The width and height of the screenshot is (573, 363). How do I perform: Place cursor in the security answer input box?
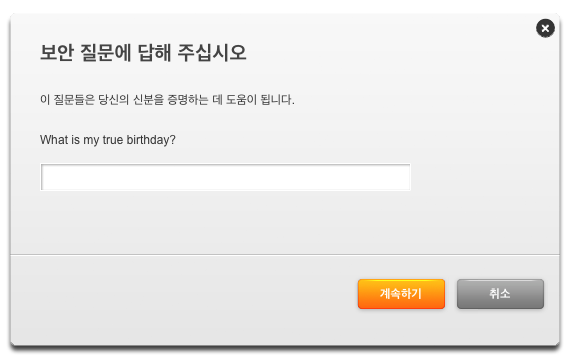click(x=225, y=177)
